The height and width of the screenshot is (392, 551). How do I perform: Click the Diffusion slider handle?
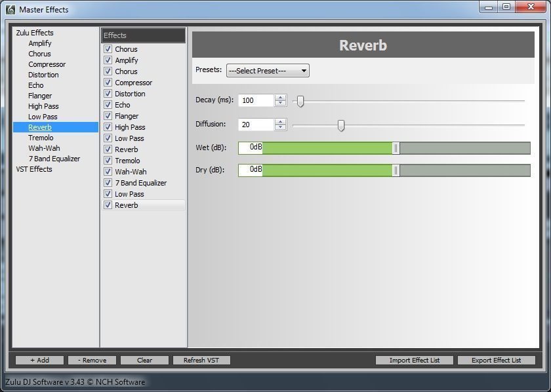(340, 125)
